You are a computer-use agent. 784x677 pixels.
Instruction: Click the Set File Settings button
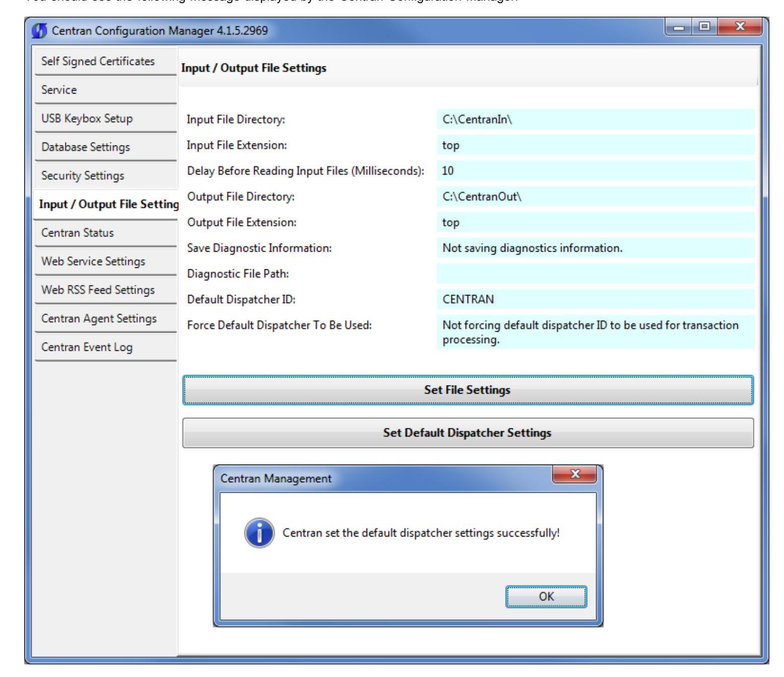coord(468,390)
